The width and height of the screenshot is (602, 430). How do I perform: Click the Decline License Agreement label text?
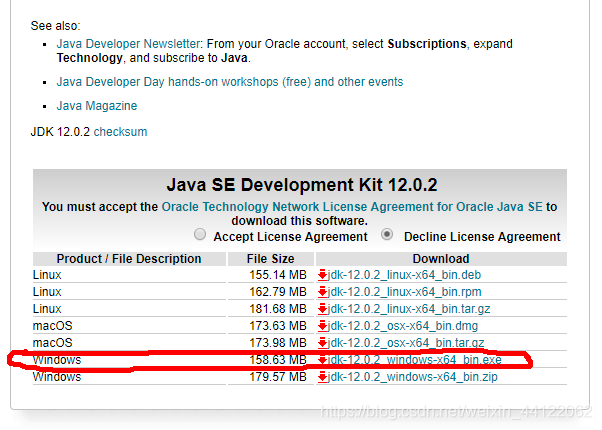point(482,237)
